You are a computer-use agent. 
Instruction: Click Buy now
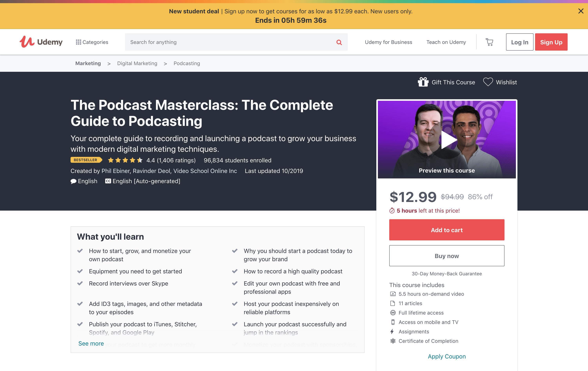[447, 256]
